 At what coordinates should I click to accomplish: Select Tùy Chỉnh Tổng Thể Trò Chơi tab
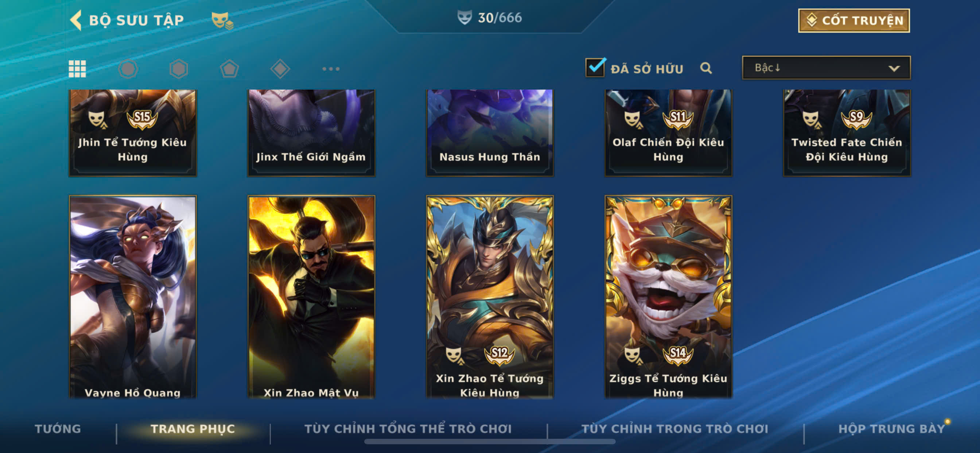click(x=408, y=429)
